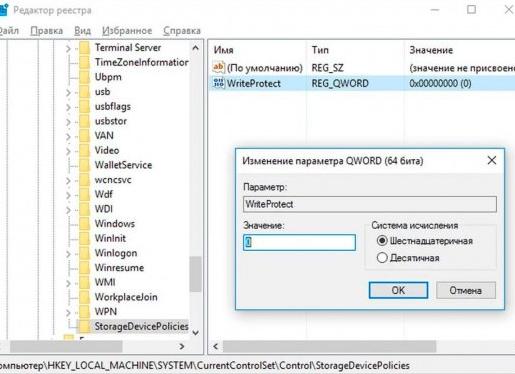Click the WorkplaceJoin folder icon
515x374 pixels.
tap(85, 297)
